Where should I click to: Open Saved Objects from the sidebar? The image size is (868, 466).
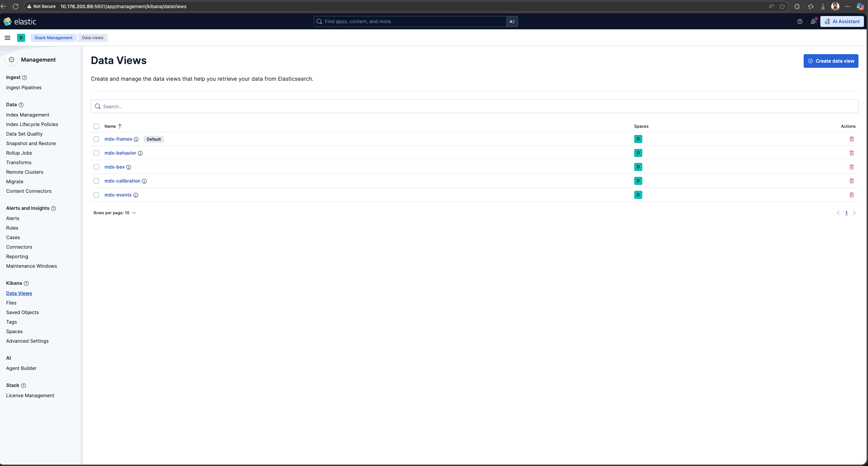tap(22, 312)
